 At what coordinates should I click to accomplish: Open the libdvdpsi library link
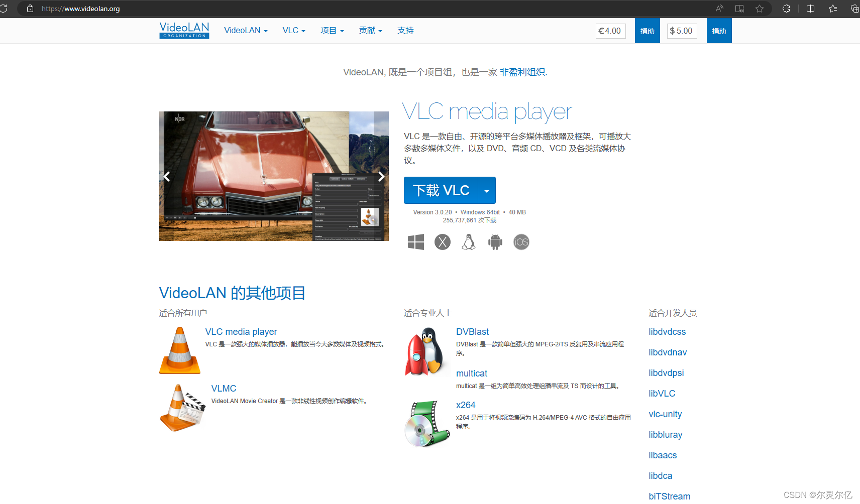coord(666,373)
